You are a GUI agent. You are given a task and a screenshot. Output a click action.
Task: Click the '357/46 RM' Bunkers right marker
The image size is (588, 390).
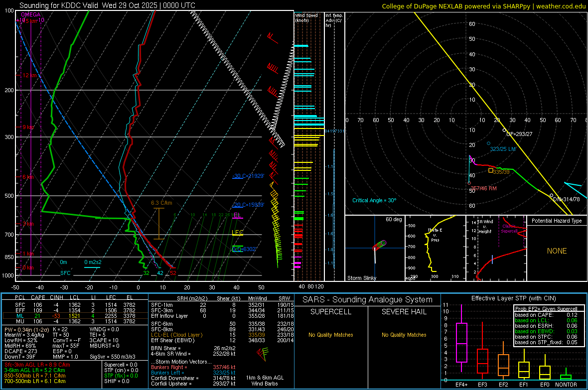coord(483,188)
